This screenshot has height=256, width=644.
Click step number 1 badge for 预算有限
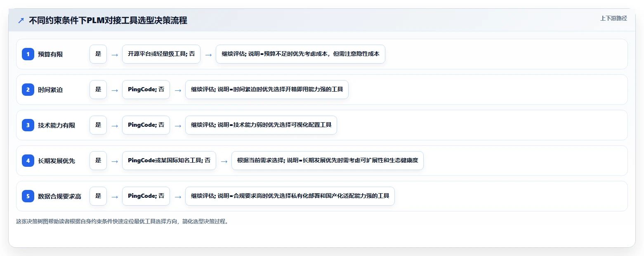pyautogui.click(x=28, y=54)
